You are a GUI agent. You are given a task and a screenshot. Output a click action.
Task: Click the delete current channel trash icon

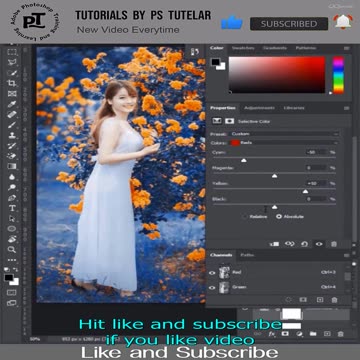(335, 300)
